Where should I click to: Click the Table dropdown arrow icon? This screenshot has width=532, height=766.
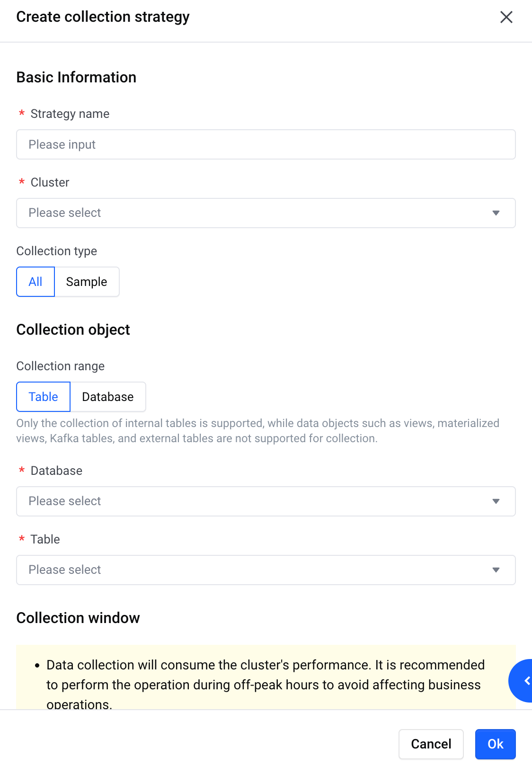(x=496, y=570)
